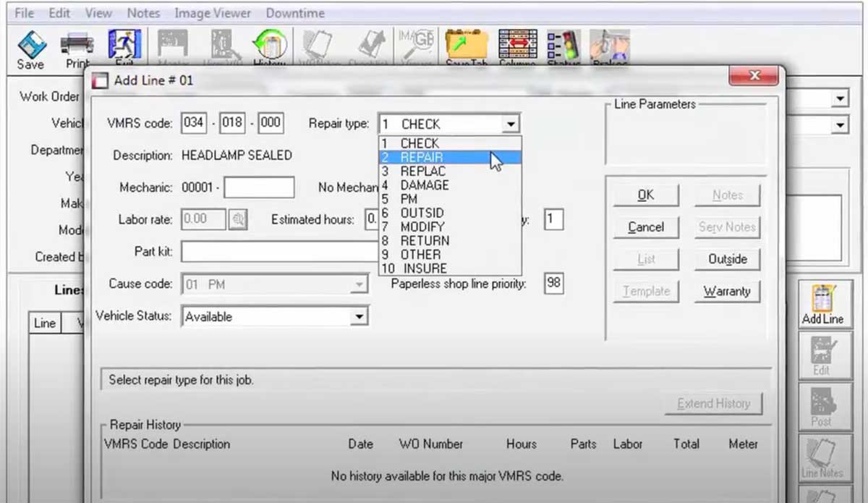Screen dimensions: 868x503
Task: Select the Exit toolbar icon
Action: 124,45
